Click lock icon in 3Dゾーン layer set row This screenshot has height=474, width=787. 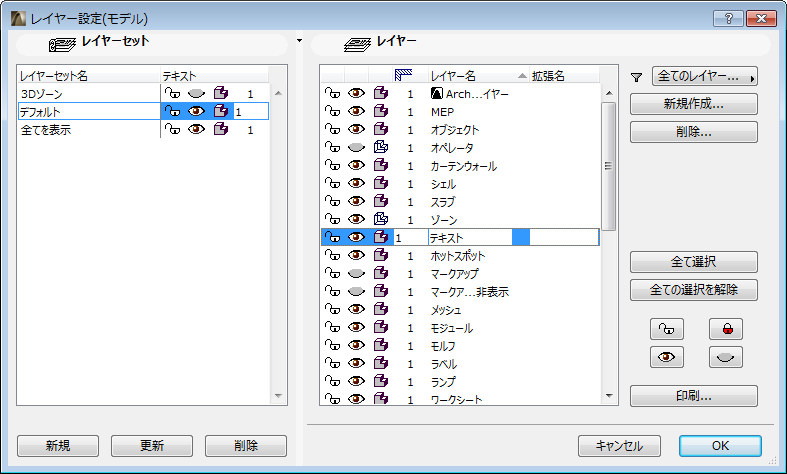[172, 93]
